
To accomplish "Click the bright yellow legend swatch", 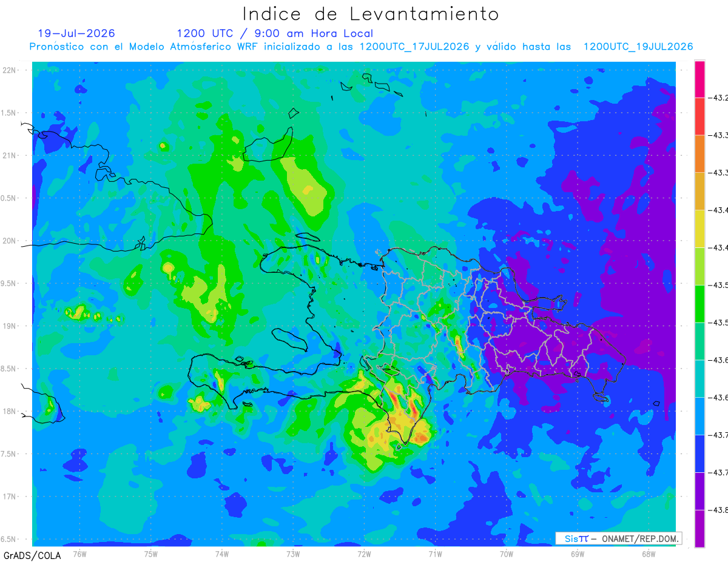I will (x=699, y=229).
